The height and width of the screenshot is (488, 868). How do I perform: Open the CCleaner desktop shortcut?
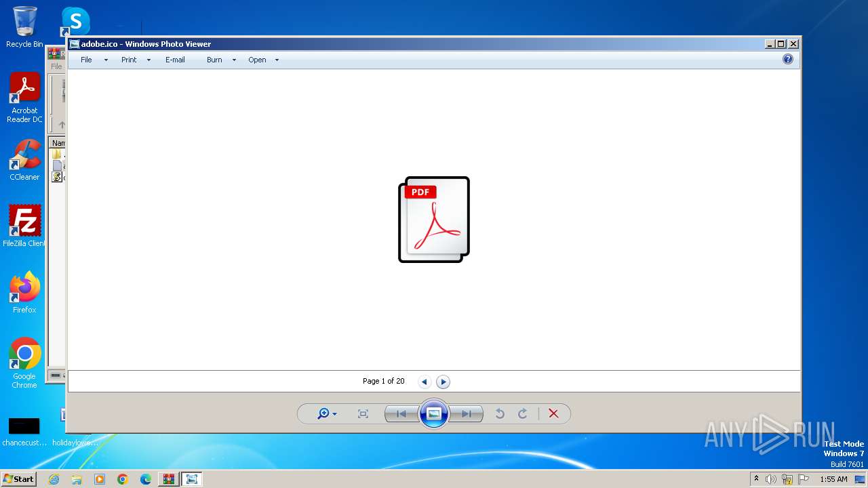click(24, 160)
